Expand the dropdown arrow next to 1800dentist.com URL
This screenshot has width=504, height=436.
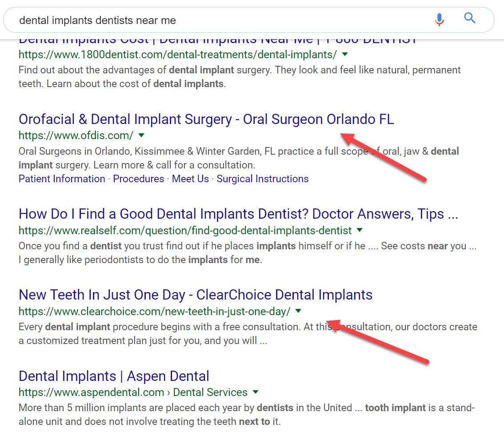345,54
